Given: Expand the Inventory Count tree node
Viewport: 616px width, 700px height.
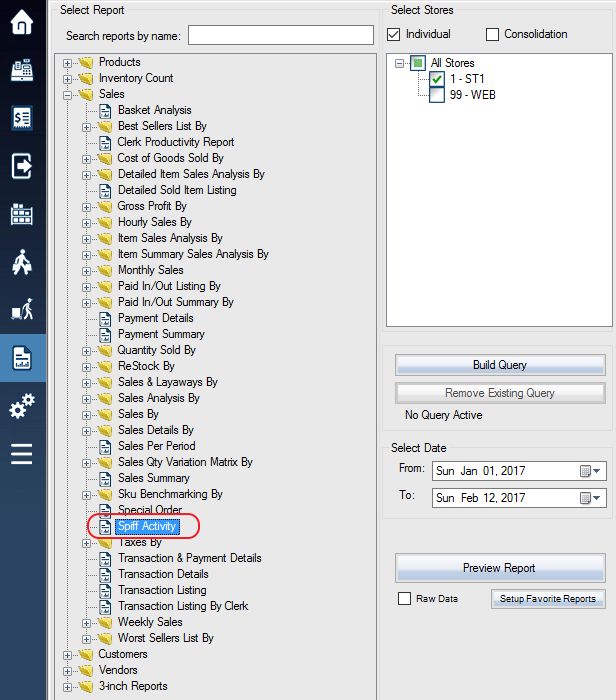Looking at the screenshot, I should [x=67, y=79].
